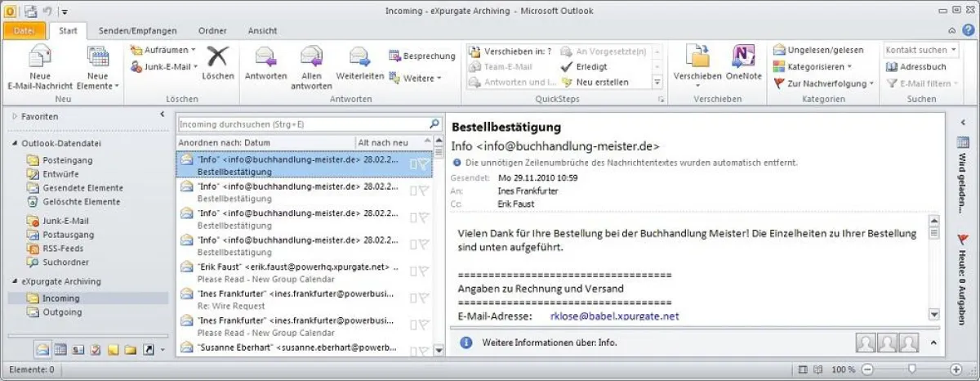
Task: Toggle sort order Alt nach neu
Action: coord(383,143)
